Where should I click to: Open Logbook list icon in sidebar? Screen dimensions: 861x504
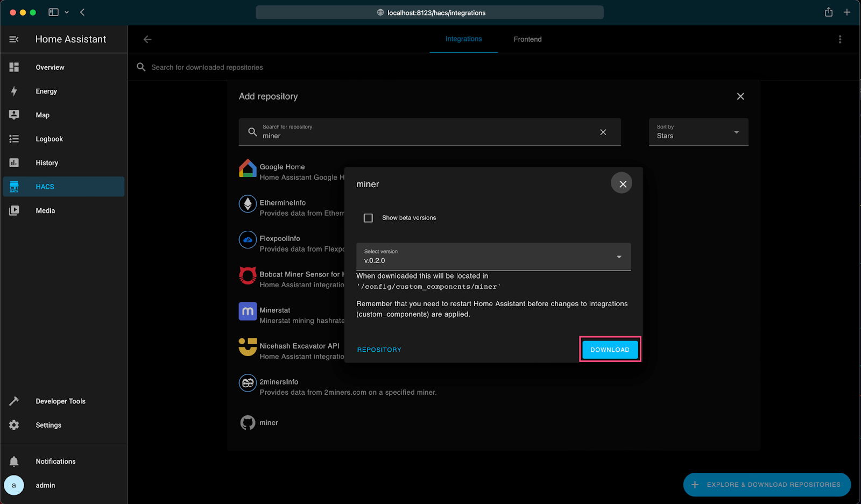14,139
